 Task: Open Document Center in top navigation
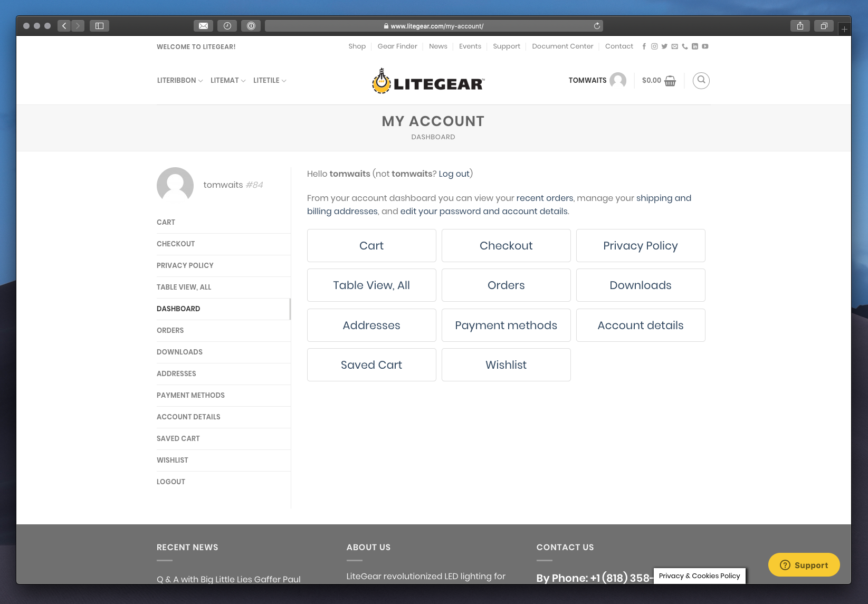[x=562, y=46]
